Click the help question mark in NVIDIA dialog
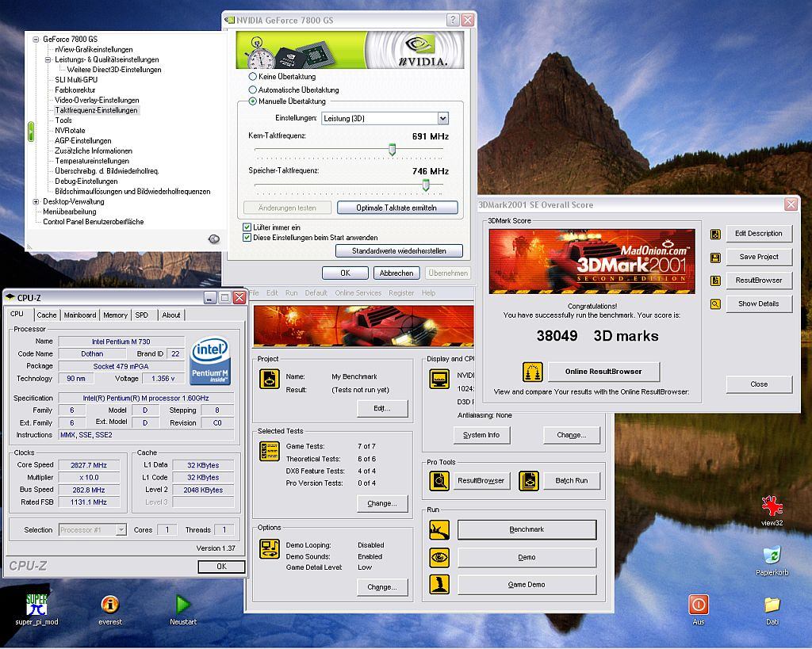The height and width of the screenshot is (649, 812). pyautogui.click(x=453, y=20)
